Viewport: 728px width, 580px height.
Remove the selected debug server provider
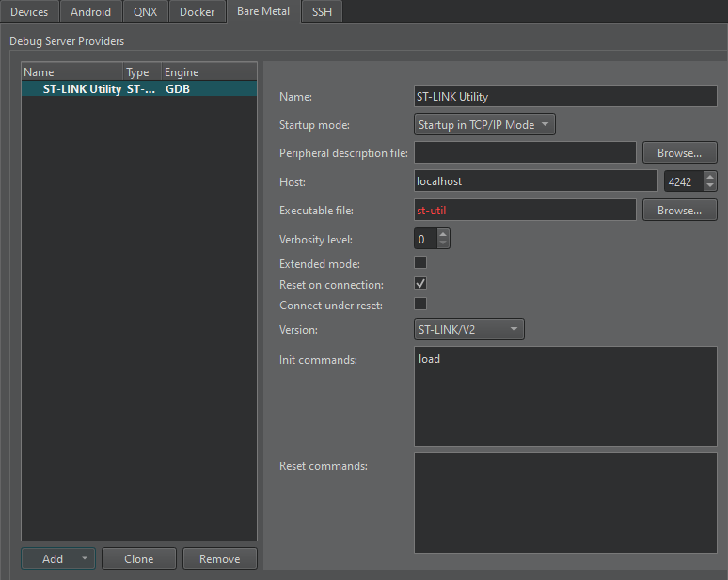click(x=219, y=558)
